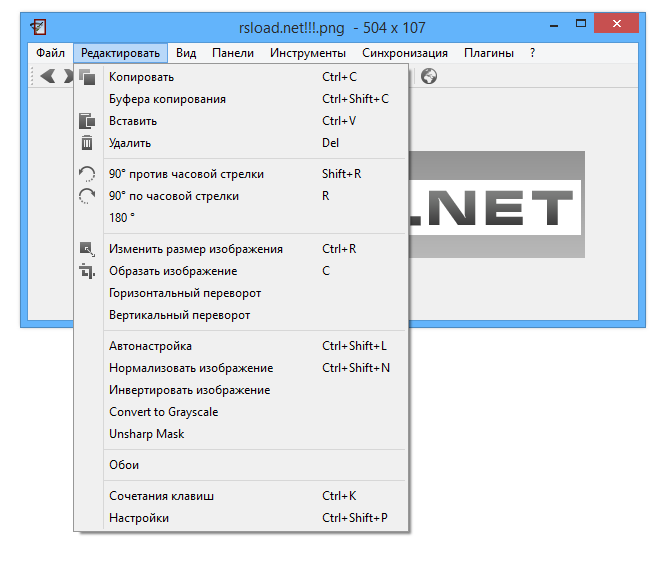Open the ? help menu

click(532, 53)
